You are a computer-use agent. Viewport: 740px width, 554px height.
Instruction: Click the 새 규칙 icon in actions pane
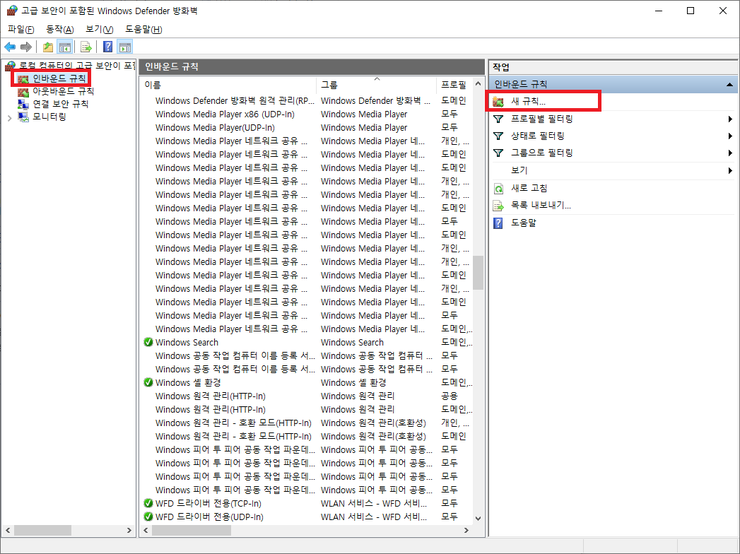pyautogui.click(x=499, y=102)
